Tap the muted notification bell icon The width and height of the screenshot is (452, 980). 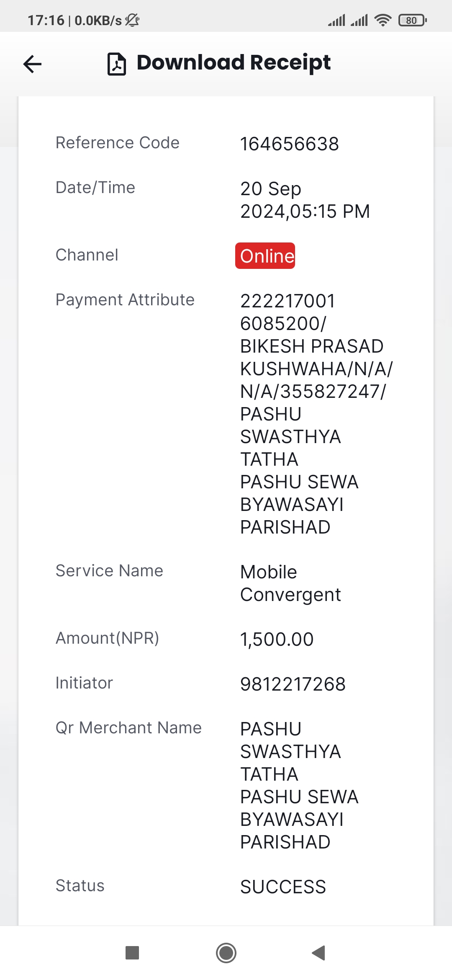click(132, 20)
